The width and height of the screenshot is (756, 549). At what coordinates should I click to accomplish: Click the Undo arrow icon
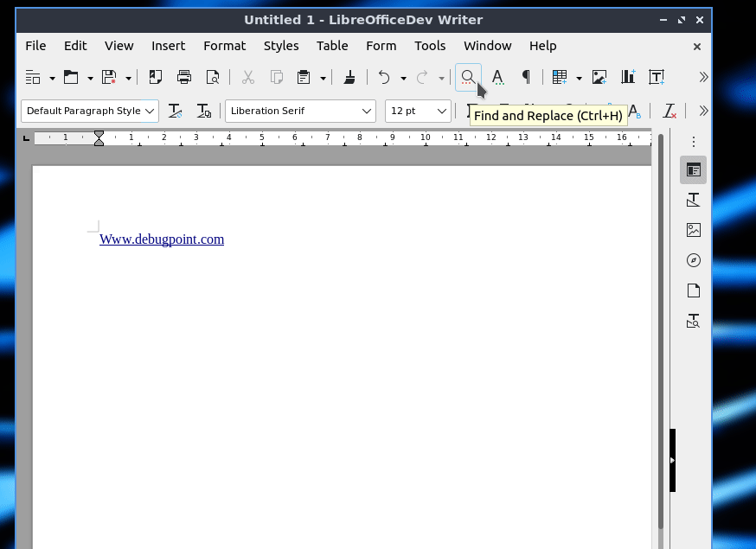(x=384, y=77)
